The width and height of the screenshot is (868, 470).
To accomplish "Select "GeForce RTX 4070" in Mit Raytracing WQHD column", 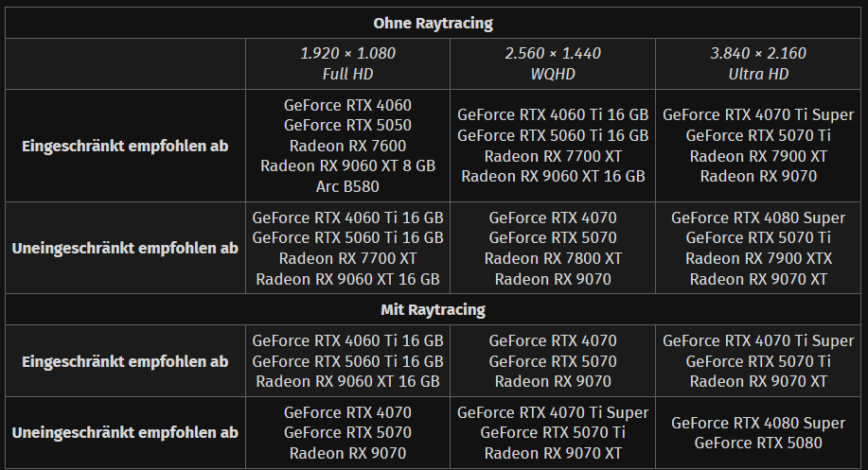I will [553, 340].
